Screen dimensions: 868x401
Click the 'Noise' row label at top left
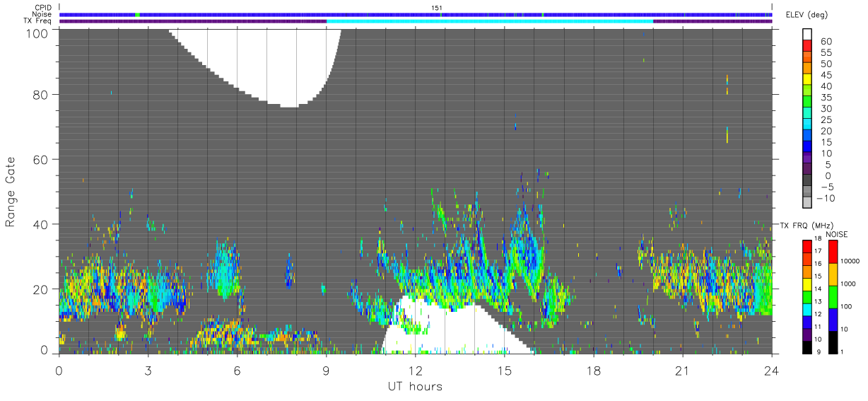tap(43, 14)
